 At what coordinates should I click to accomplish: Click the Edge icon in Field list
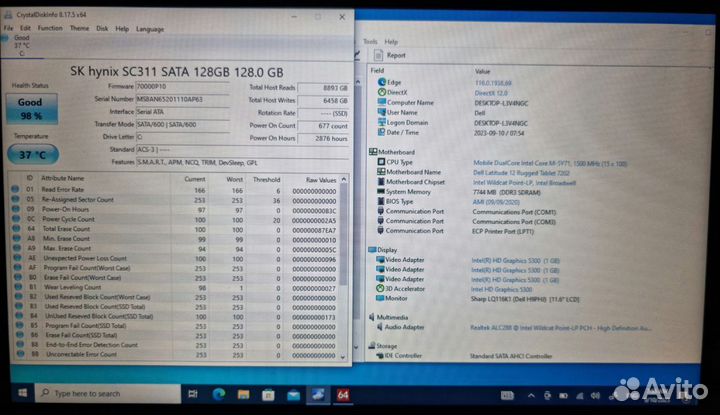(382, 82)
